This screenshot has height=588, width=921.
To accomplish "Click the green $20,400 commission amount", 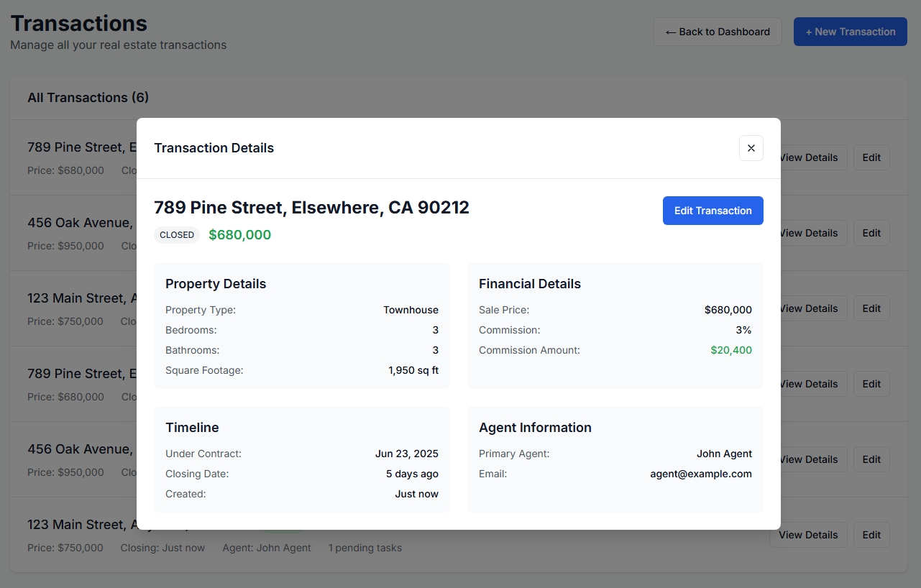I will point(731,350).
